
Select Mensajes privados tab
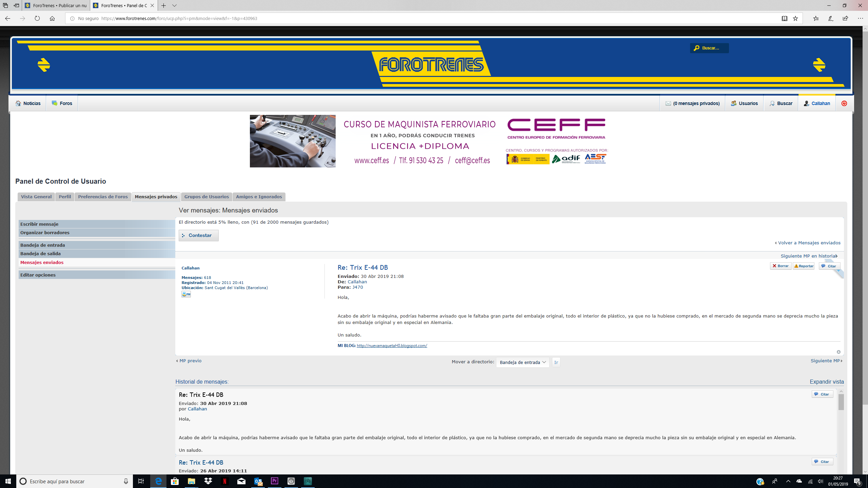(156, 197)
